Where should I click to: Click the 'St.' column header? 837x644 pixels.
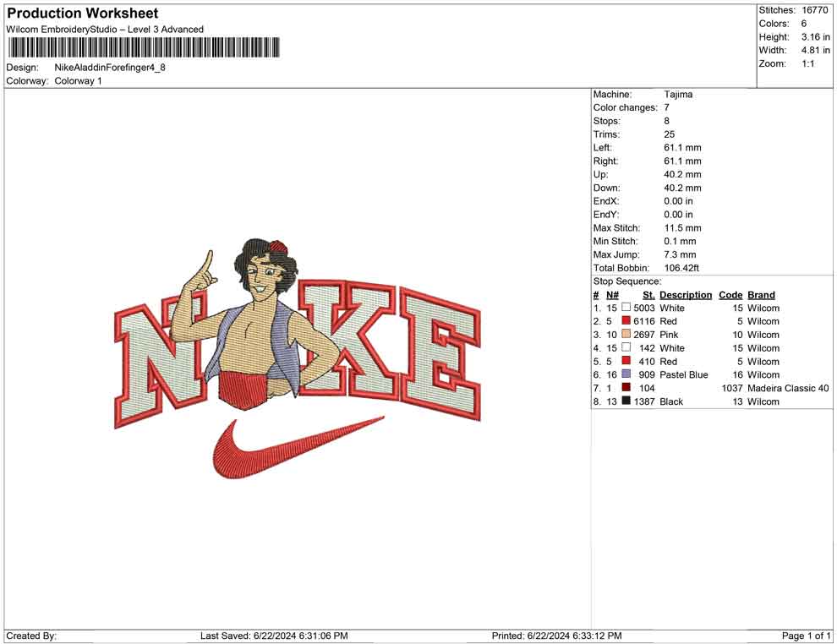[x=648, y=295]
